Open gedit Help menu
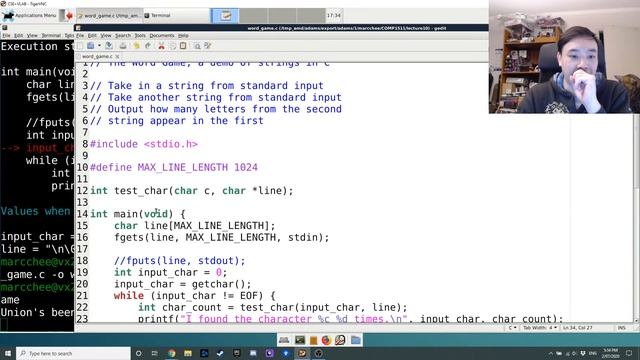This screenshot has height=360, width=640. click(x=183, y=36)
